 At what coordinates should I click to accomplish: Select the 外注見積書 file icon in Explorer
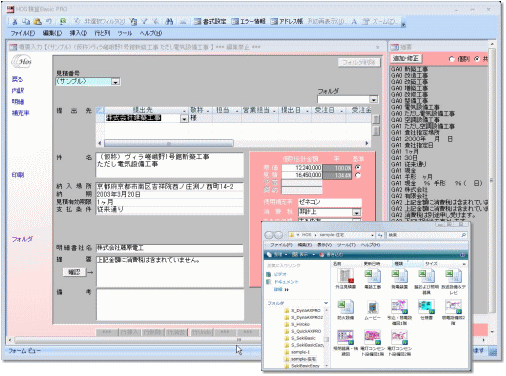345,276
